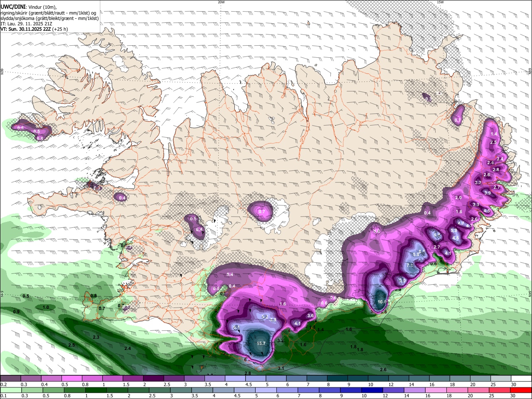Click the 3.6 value on the south coast
This screenshot has height=399, width=532.
310,316
